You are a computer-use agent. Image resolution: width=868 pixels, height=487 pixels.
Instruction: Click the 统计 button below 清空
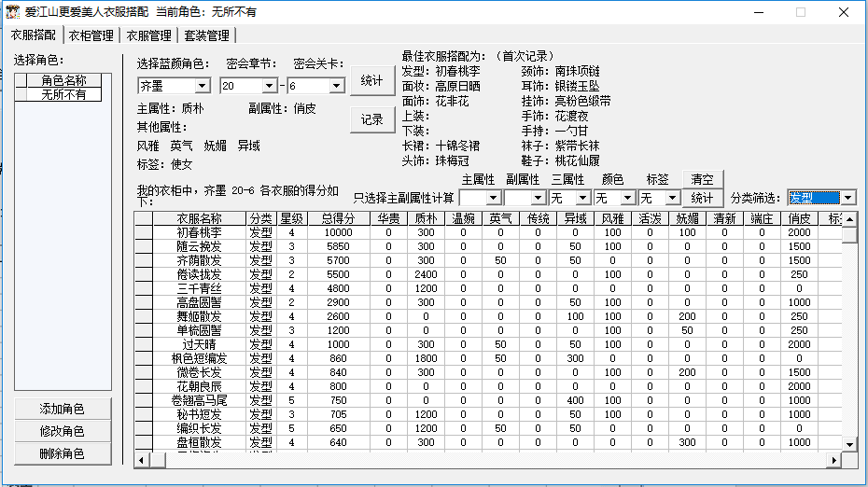click(x=702, y=198)
